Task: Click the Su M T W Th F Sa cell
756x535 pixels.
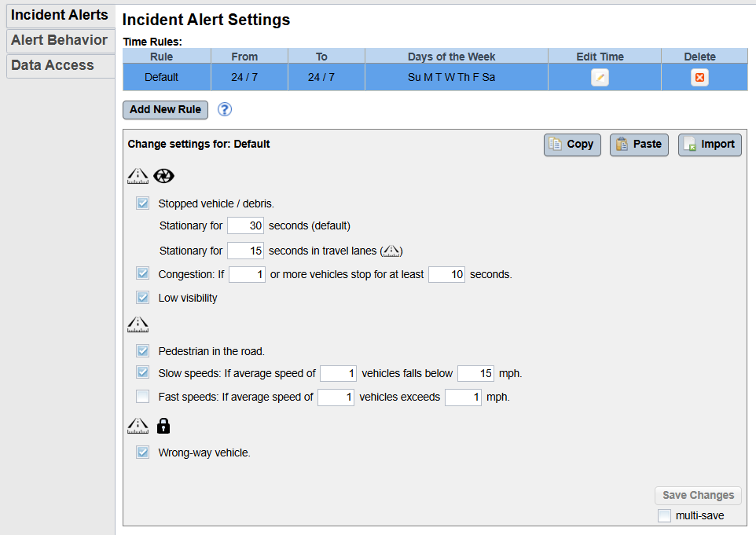Action: pyautogui.click(x=457, y=77)
